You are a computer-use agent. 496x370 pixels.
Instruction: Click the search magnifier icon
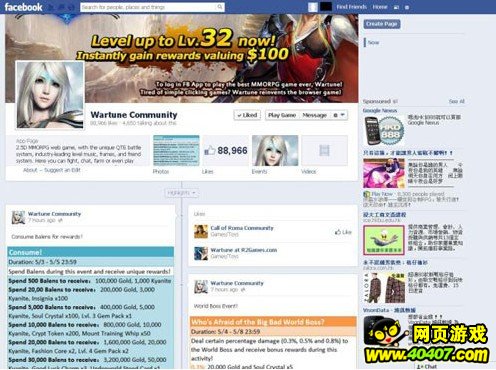click(220, 7)
